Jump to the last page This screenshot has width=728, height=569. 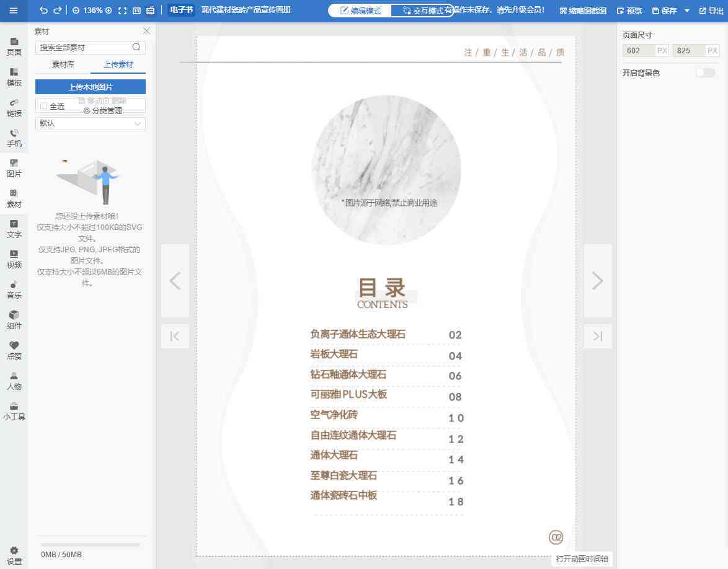598,337
